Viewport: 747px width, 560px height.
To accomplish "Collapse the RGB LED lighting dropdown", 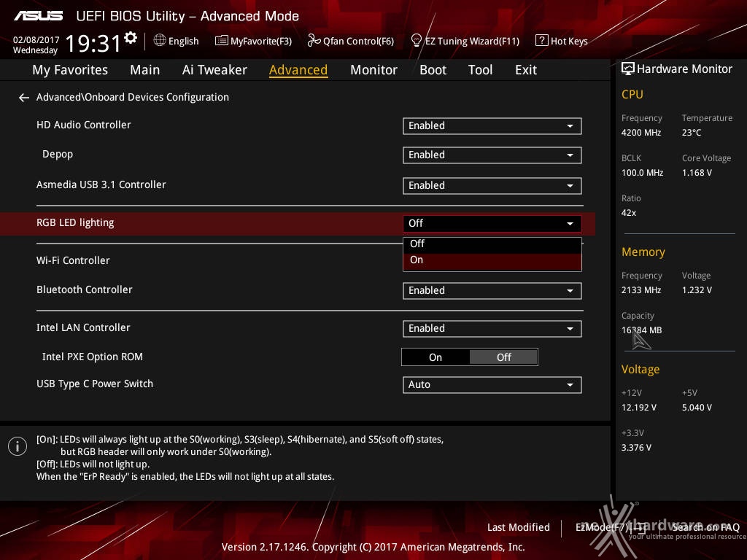I will point(492,223).
